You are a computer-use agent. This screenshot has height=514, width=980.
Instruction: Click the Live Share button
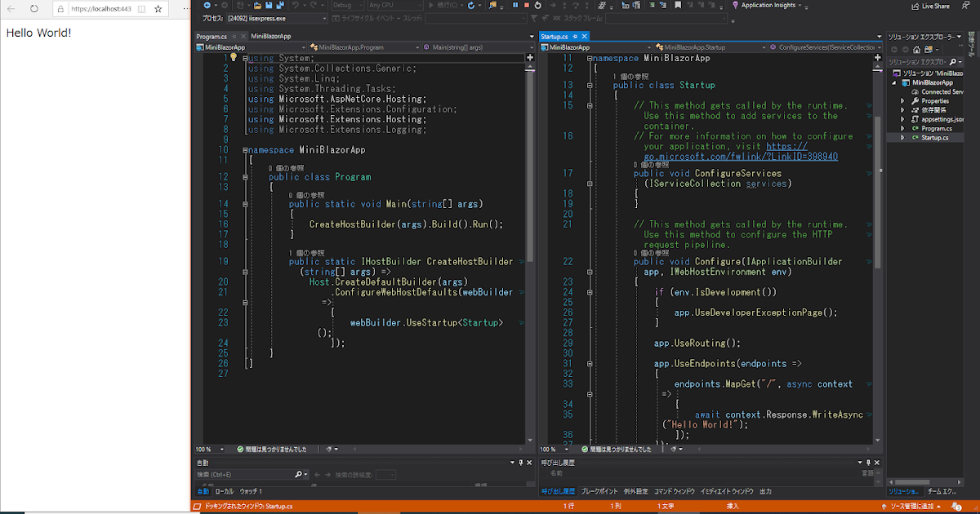930,6
